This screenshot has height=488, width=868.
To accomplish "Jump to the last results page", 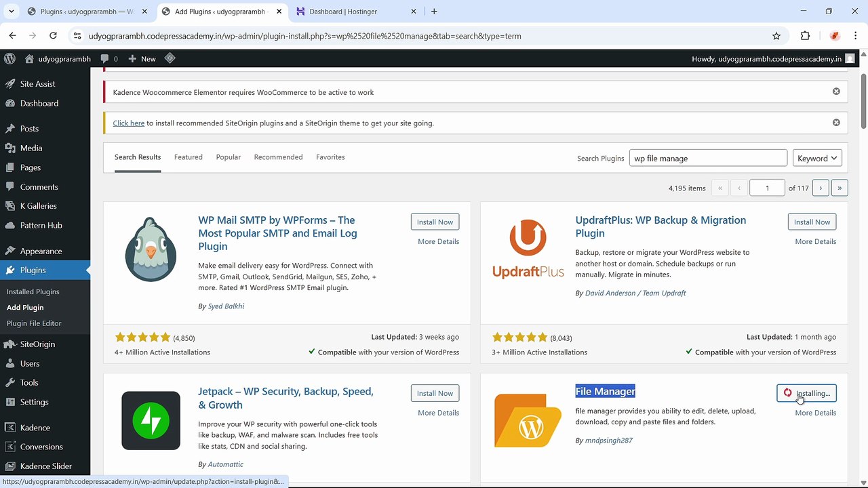I will [x=840, y=188].
